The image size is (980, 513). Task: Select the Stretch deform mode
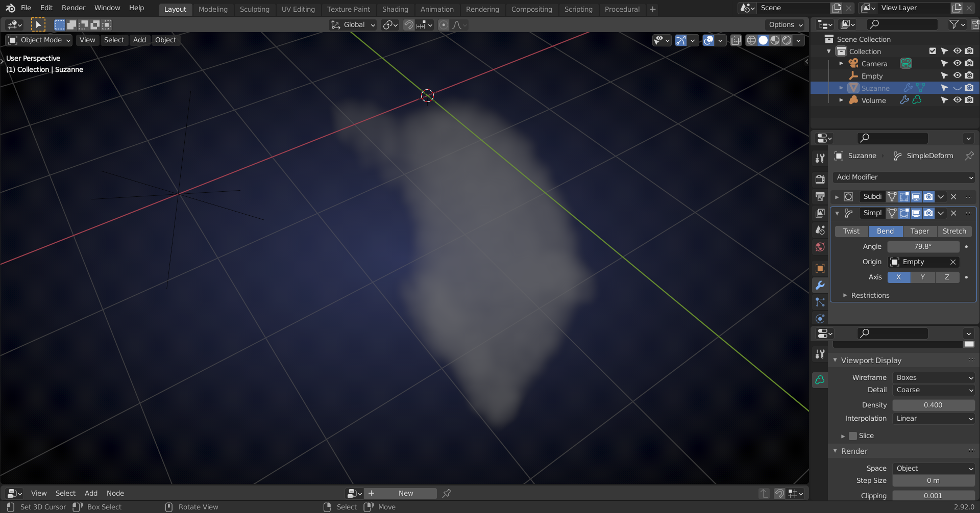(x=954, y=231)
